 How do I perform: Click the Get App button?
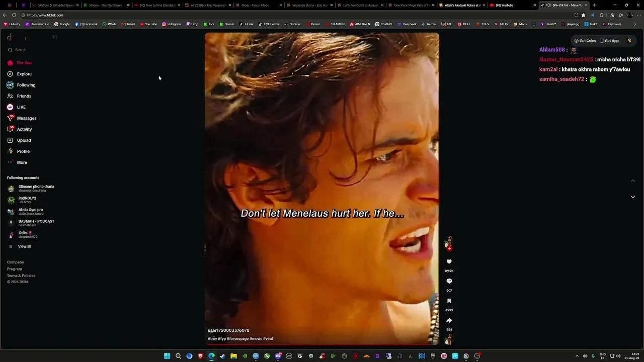(x=610, y=41)
